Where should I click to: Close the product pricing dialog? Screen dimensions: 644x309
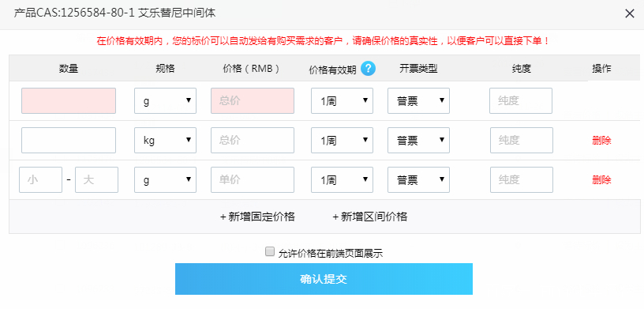(630, 13)
